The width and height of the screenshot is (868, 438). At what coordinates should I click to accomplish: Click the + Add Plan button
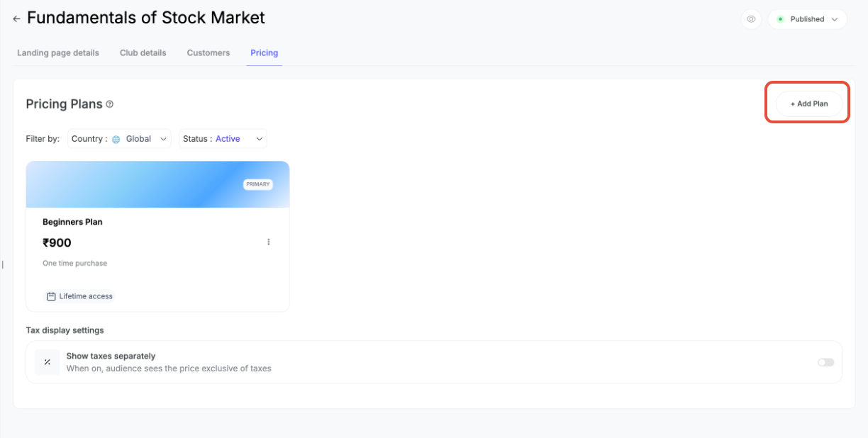809,103
